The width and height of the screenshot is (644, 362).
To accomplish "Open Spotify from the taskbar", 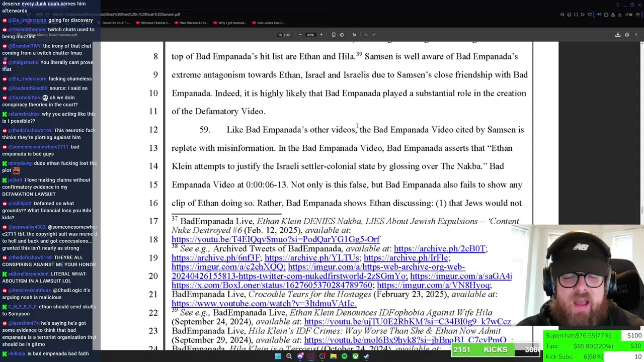I will click(x=345, y=356).
